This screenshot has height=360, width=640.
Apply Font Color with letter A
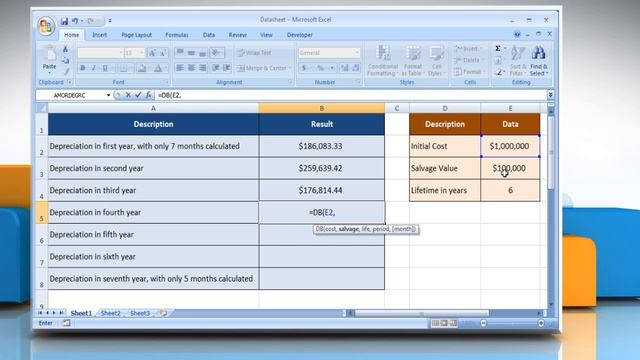pos(158,68)
